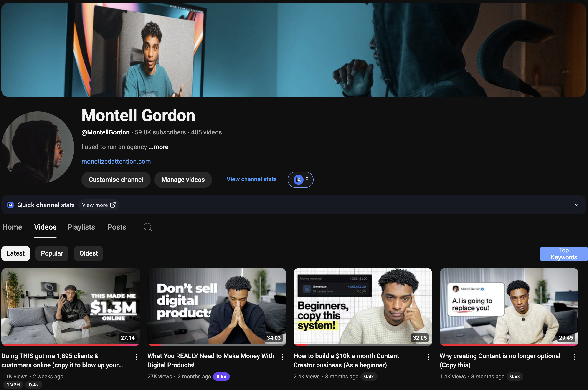Click the channel search magnifier icon
This screenshot has width=588, height=390.
[x=148, y=227]
